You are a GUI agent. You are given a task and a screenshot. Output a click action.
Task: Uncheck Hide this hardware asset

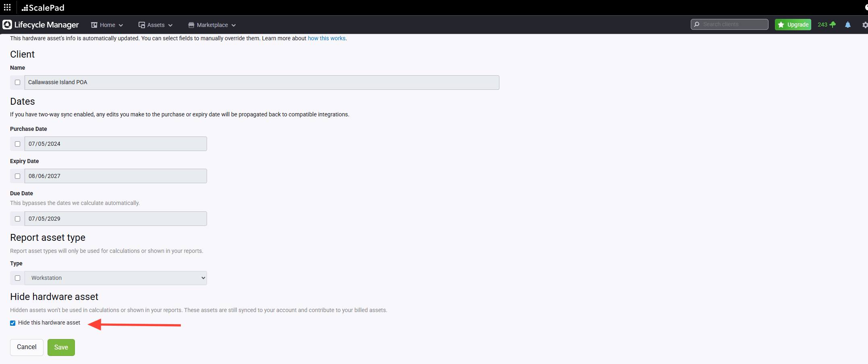pyautogui.click(x=13, y=323)
